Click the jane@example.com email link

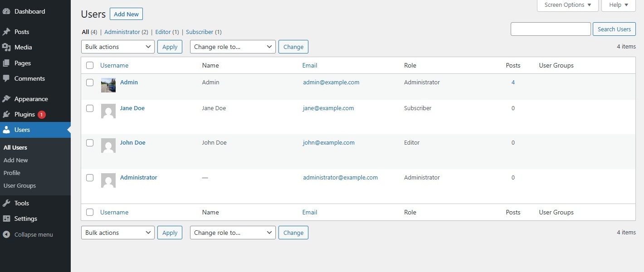coord(328,108)
